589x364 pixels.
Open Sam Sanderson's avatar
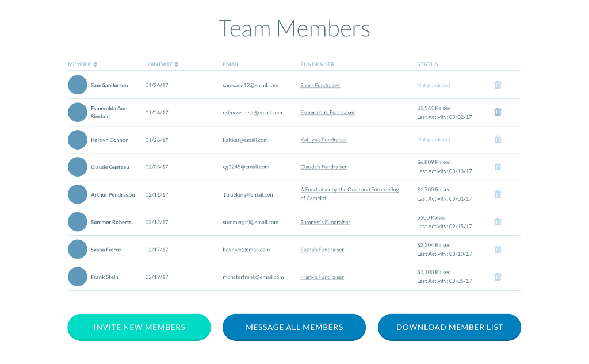click(78, 85)
